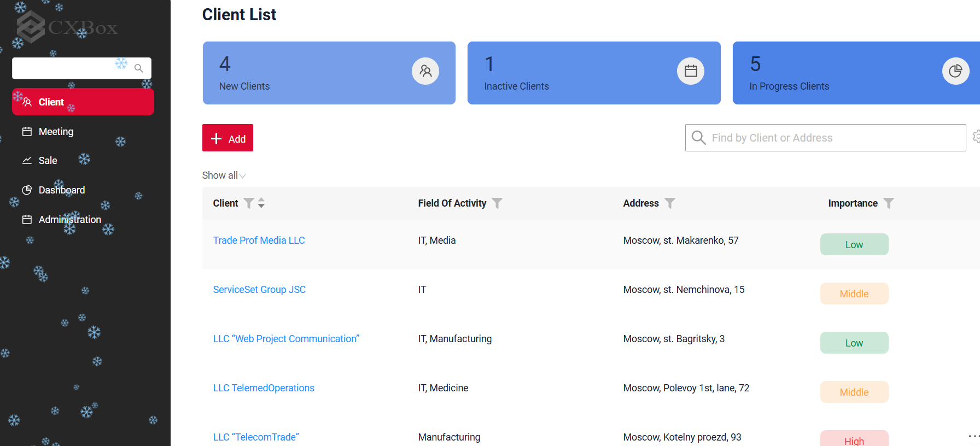Click the Inactive Clients calendar icon
980x446 pixels.
pos(690,71)
